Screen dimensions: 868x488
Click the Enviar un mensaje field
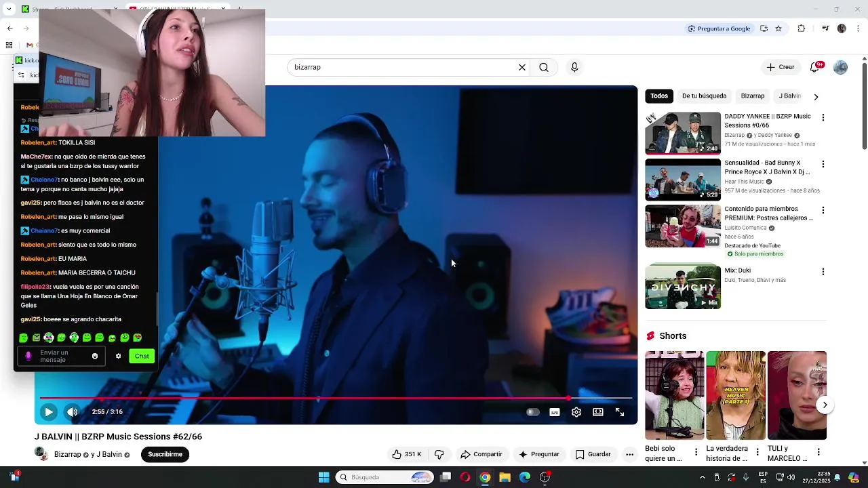point(61,356)
